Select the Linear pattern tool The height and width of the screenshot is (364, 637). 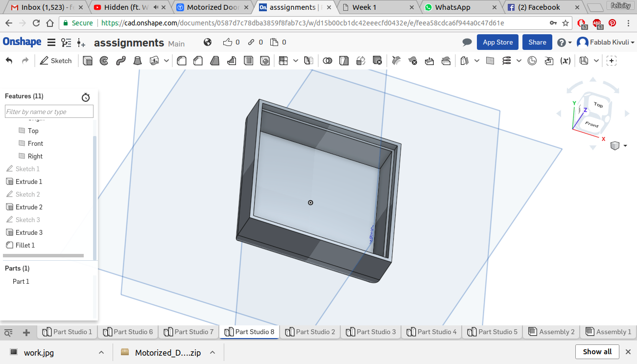tap(283, 61)
